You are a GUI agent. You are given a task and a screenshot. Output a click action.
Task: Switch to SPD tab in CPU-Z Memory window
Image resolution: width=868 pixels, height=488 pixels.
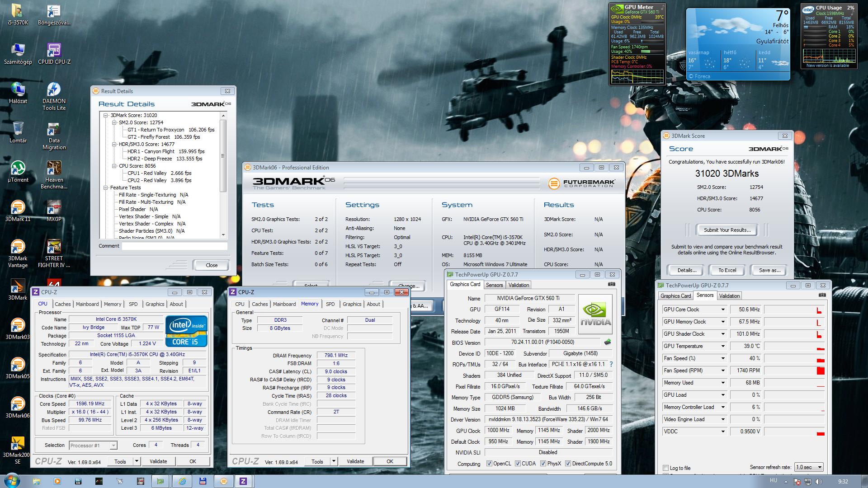[x=330, y=304]
